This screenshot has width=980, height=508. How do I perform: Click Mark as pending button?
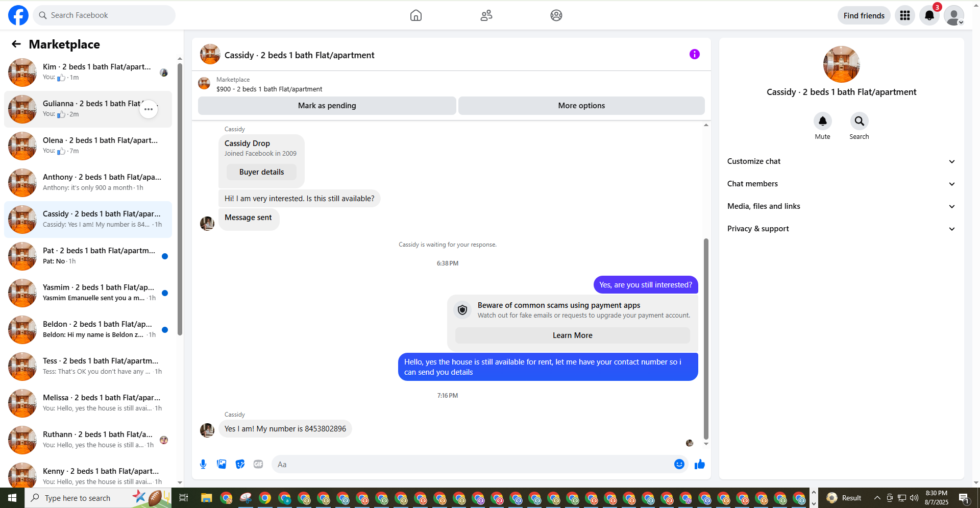(x=327, y=106)
